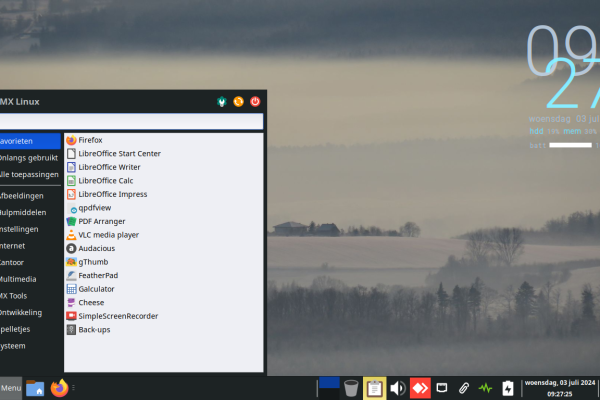Open the Cheese webcam app
Viewport: 600px width, 400px height.
pyautogui.click(x=91, y=302)
